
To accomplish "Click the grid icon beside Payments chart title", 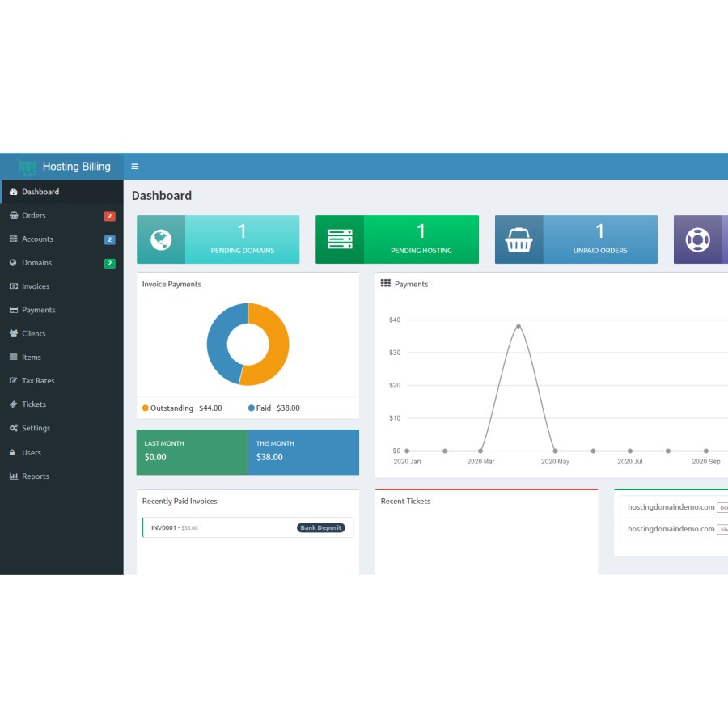I will point(385,283).
